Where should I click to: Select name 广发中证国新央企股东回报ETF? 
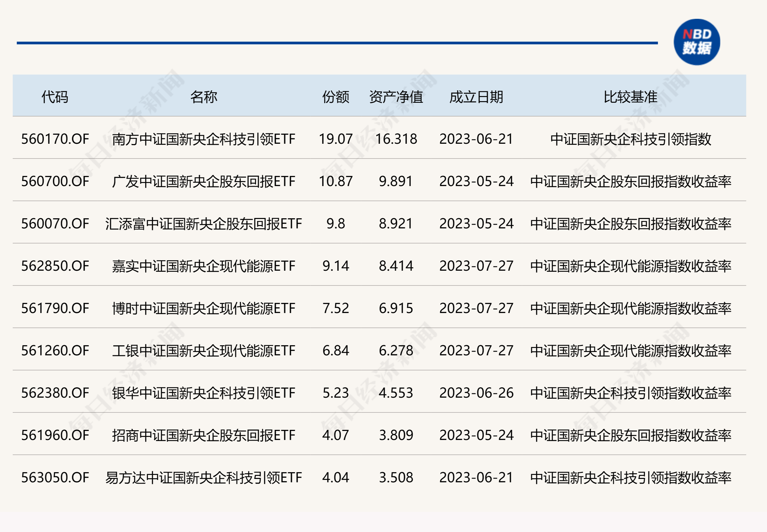coord(204,181)
